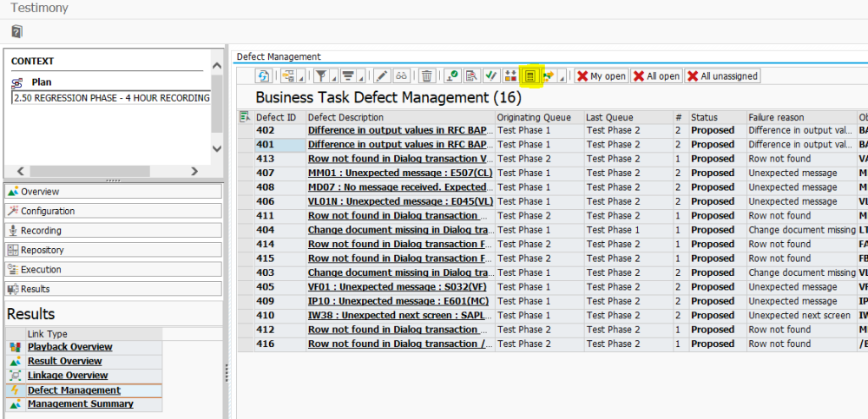Click the assign user icon with green check
Viewport: 868px width, 419px height.
451,75
